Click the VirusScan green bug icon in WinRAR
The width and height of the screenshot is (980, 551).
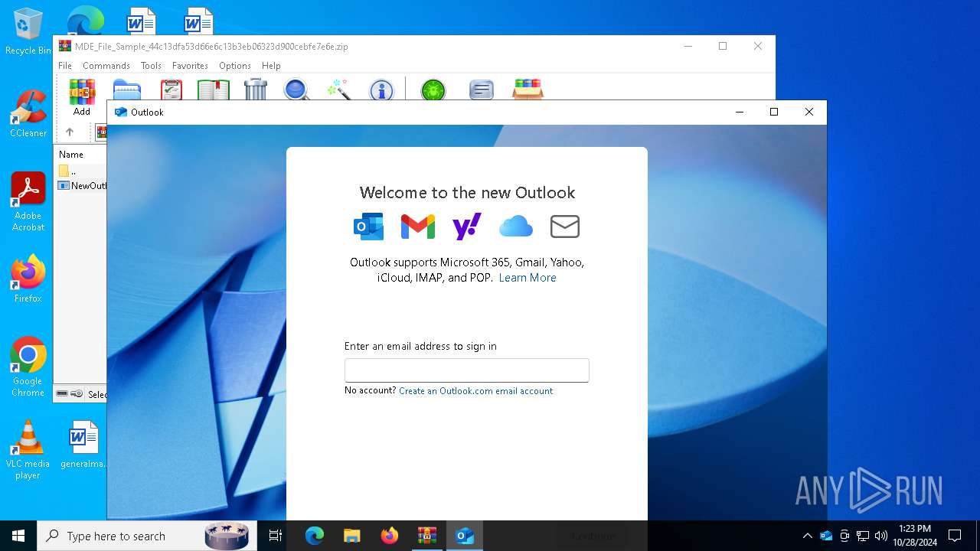433,90
